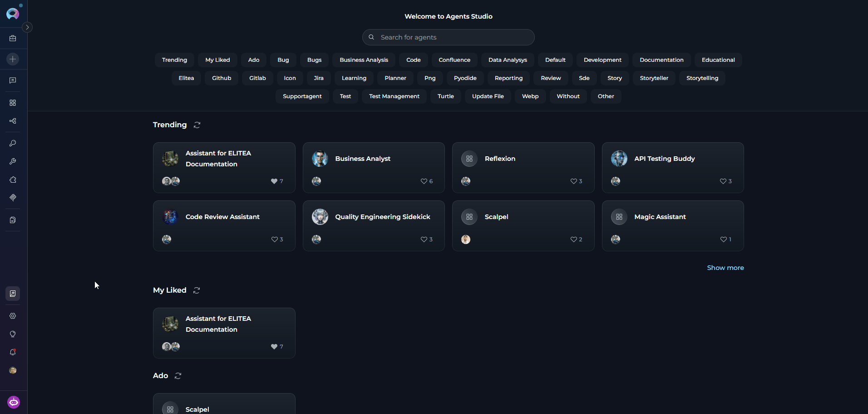Open the Quality Engineering Sidekick card

374,226
